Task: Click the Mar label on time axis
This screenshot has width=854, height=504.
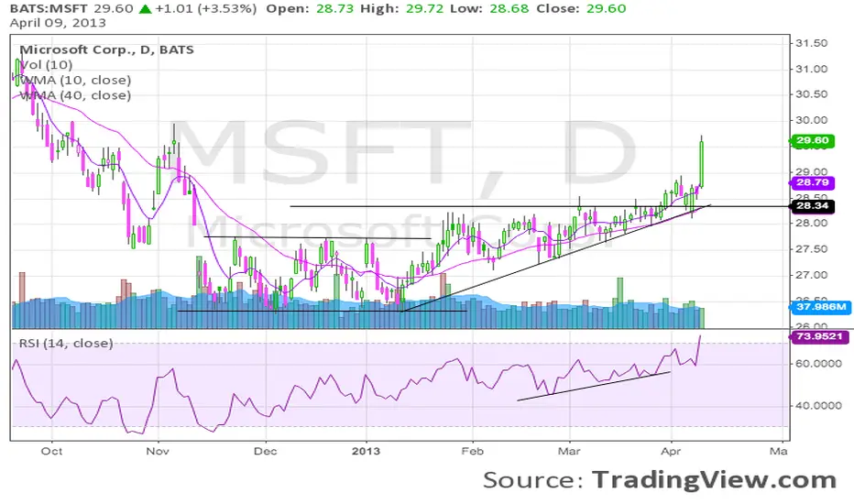Action: pyautogui.click(x=570, y=451)
